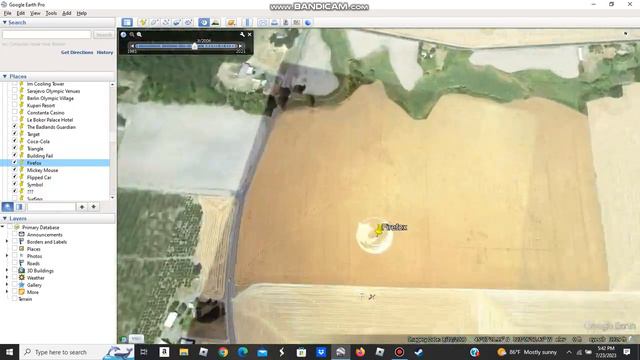Check the Kupari Resort placemark
640x360 pixels.
(15, 105)
